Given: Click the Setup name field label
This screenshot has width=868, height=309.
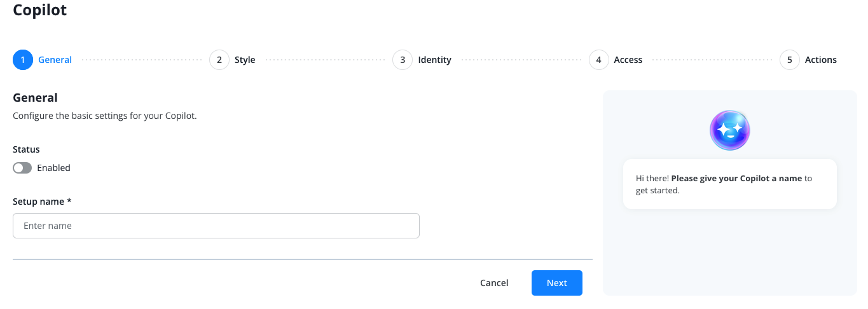Looking at the screenshot, I should (x=42, y=202).
